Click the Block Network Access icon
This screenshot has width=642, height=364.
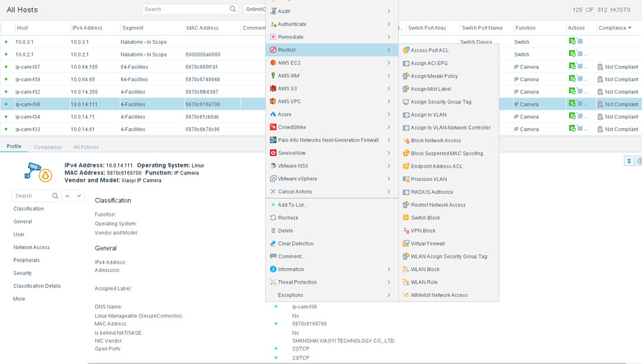click(406, 141)
